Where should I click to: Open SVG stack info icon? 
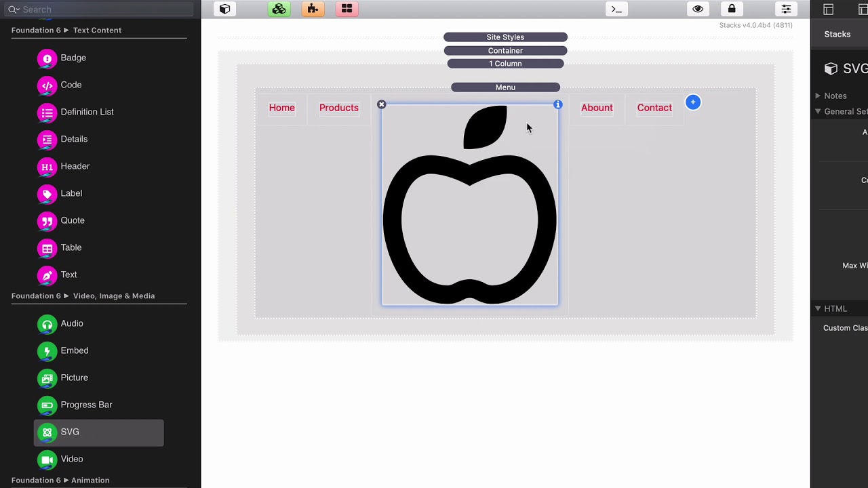[x=558, y=104]
